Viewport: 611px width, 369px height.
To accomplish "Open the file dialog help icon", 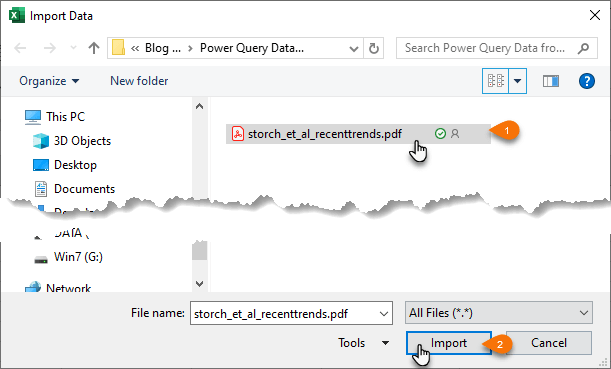I will coord(586,81).
